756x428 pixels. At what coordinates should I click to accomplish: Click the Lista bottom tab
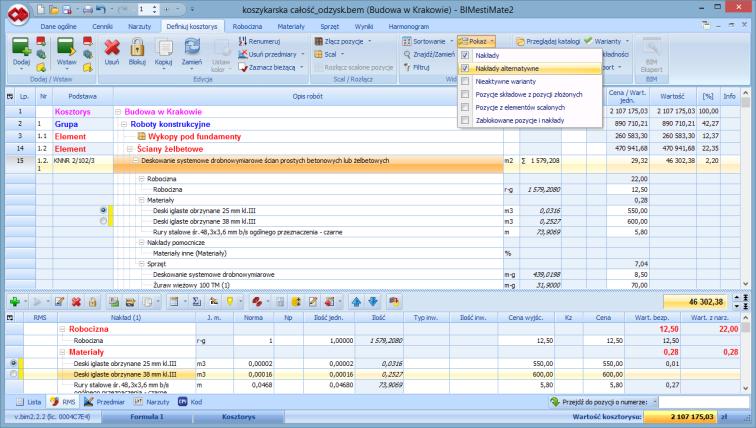(x=28, y=401)
